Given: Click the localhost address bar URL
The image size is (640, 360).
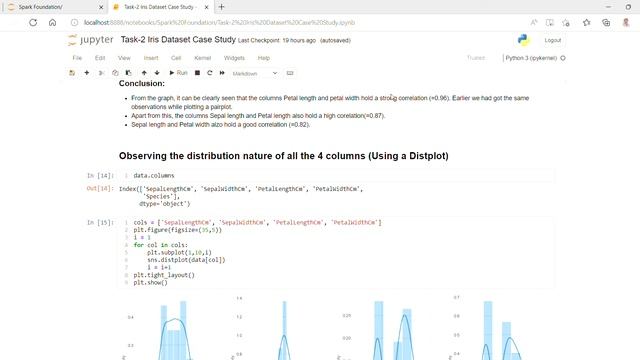Looking at the screenshot, I should 219,22.
